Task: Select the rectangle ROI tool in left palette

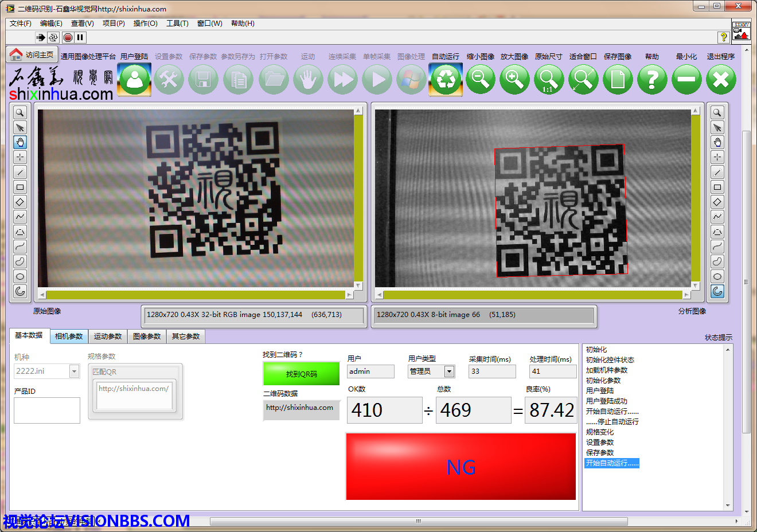Action: point(20,187)
